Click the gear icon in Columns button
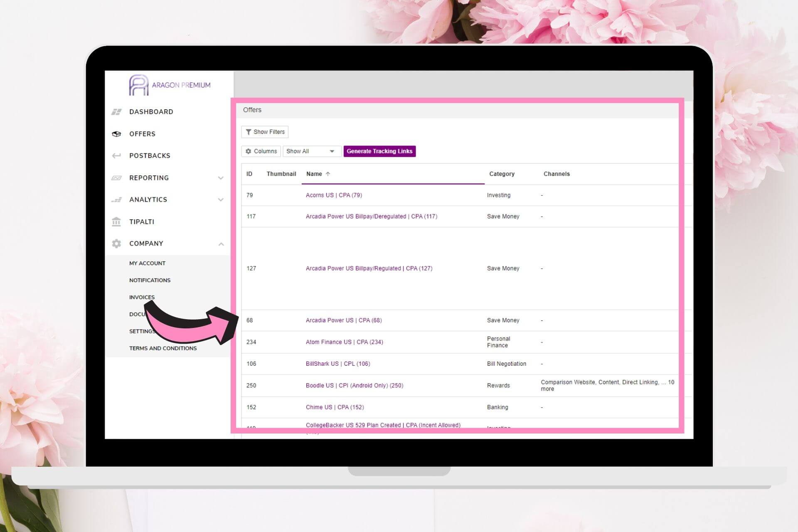Viewport: 798px width, 532px height. [249, 151]
